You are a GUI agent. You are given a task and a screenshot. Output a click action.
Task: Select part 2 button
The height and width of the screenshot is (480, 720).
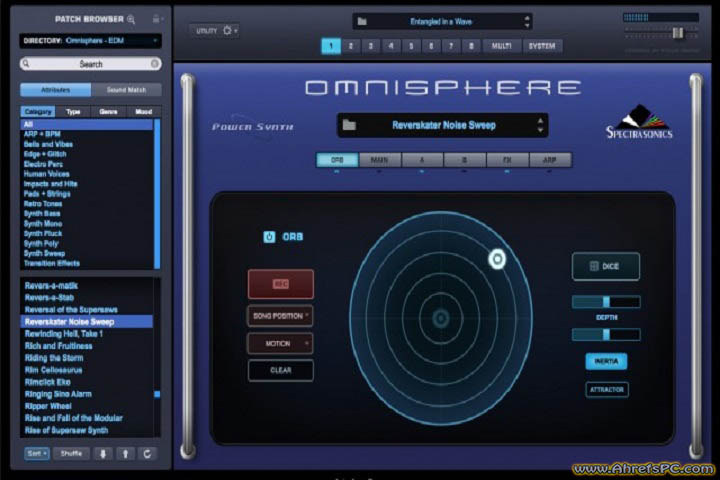351,46
